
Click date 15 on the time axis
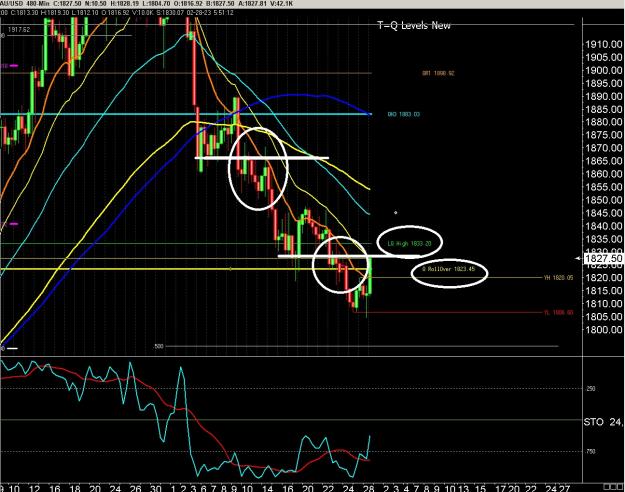480,488
